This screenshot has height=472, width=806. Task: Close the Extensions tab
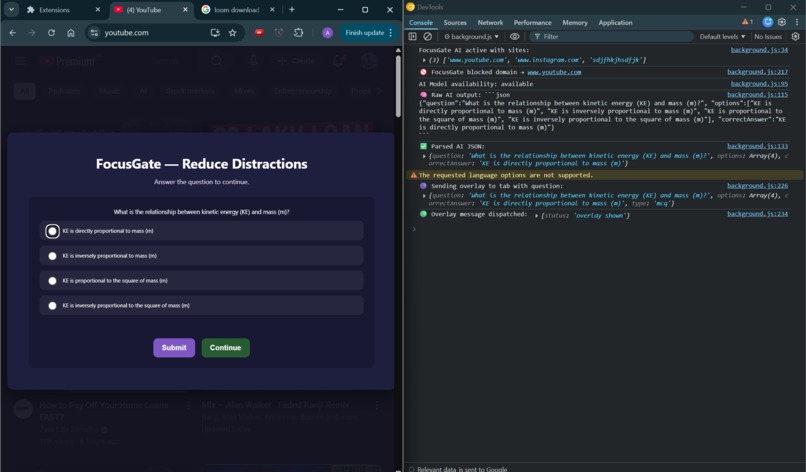coord(98,10)
